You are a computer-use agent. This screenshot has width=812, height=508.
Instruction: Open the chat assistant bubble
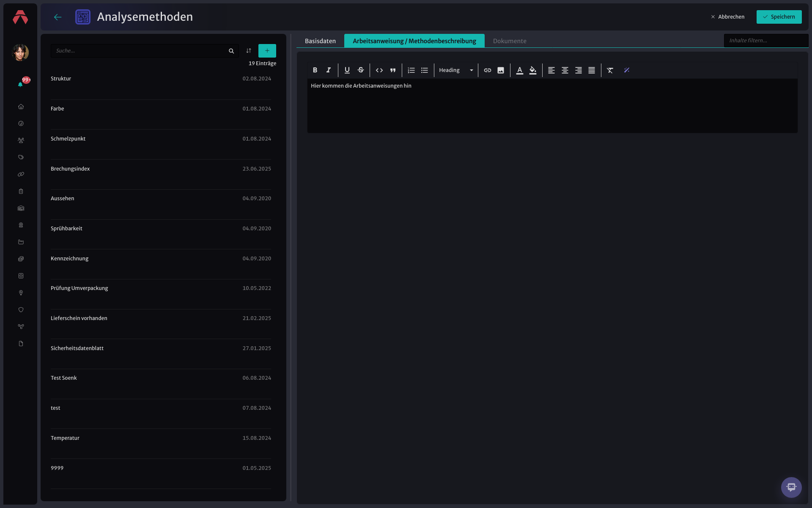tap(791, 487)
